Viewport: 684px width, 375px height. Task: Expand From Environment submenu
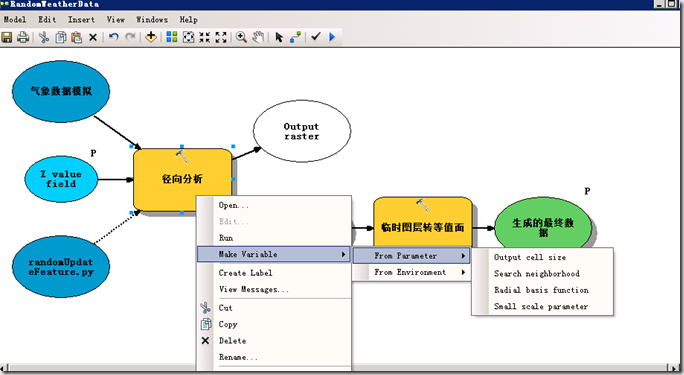coord(411,273)
